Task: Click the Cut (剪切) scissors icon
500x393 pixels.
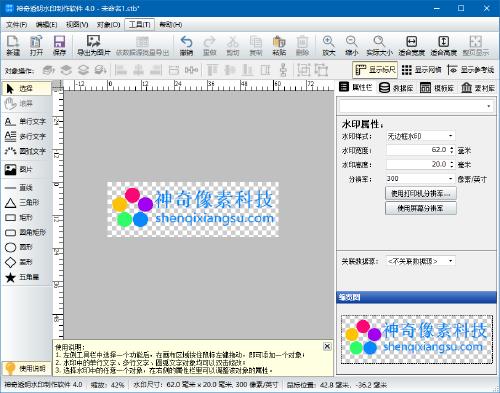Action: click(x=233, y=45)
